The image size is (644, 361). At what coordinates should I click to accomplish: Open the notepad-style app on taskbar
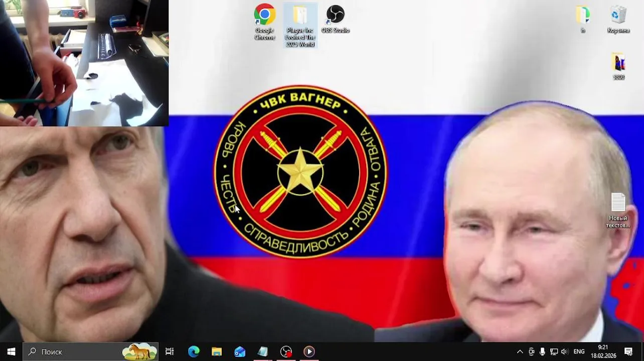tap(263, 351)
